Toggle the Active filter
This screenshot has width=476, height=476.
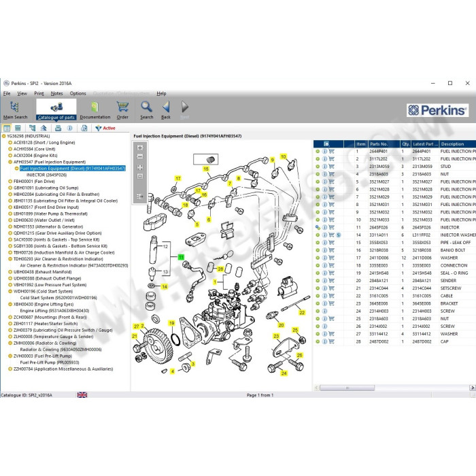105,128
